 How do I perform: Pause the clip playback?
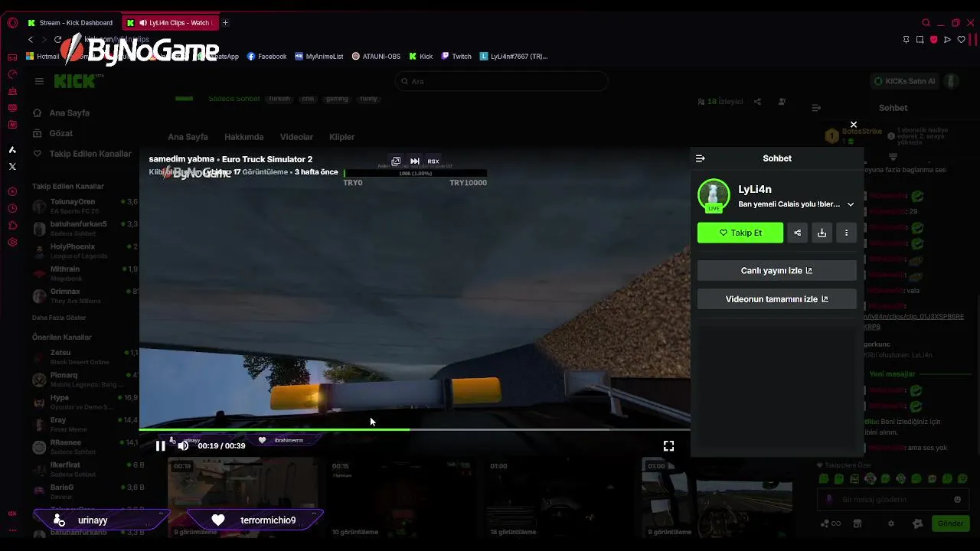(160, 445)
